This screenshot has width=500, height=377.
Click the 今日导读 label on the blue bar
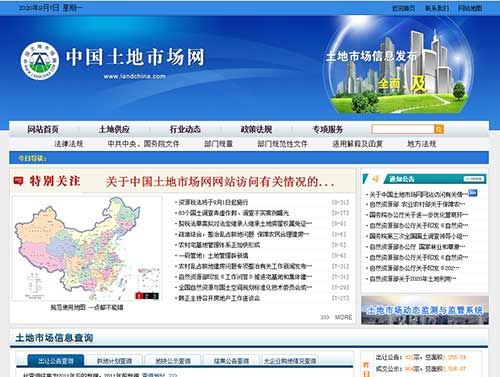pos(32,158)
